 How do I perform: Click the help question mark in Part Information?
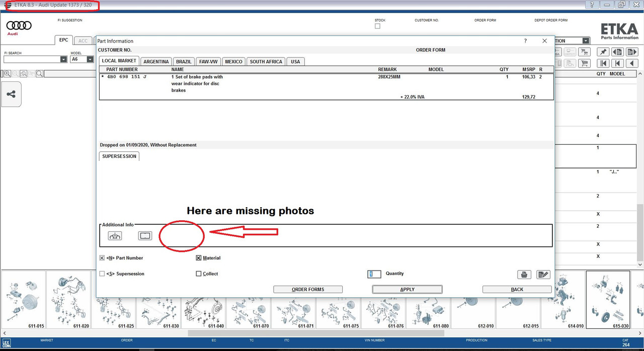525,41
